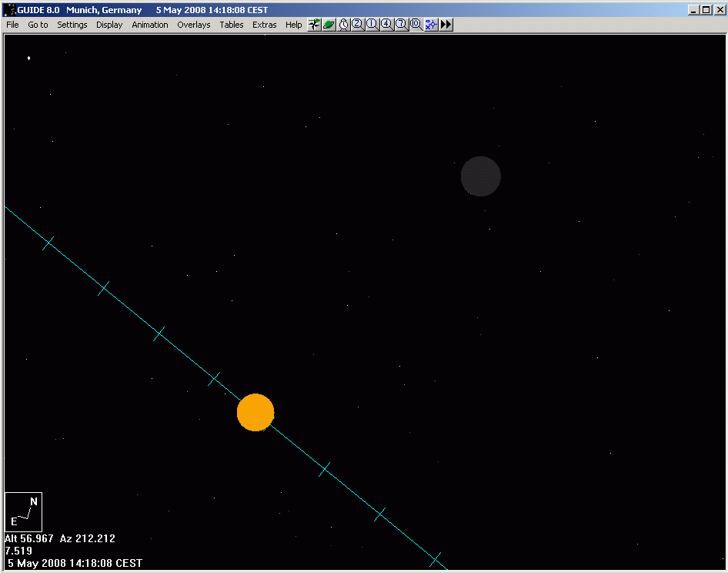The height and width of the screenshot is (573, 728).
Task: Select zoom level 1 magnifier icon
Action: [x=372, y=25]
